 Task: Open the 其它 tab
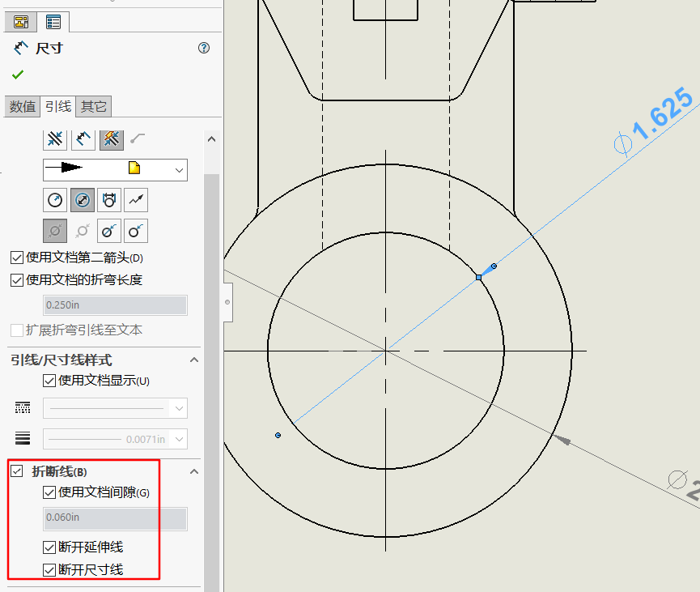[93, 106]
